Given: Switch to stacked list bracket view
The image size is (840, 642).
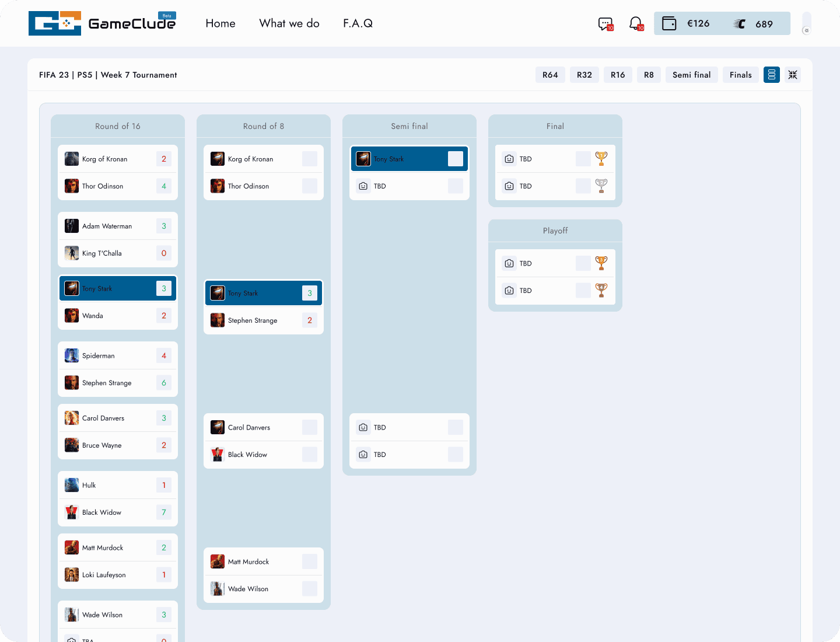Looking at the screenshot, I should point(772,75).
